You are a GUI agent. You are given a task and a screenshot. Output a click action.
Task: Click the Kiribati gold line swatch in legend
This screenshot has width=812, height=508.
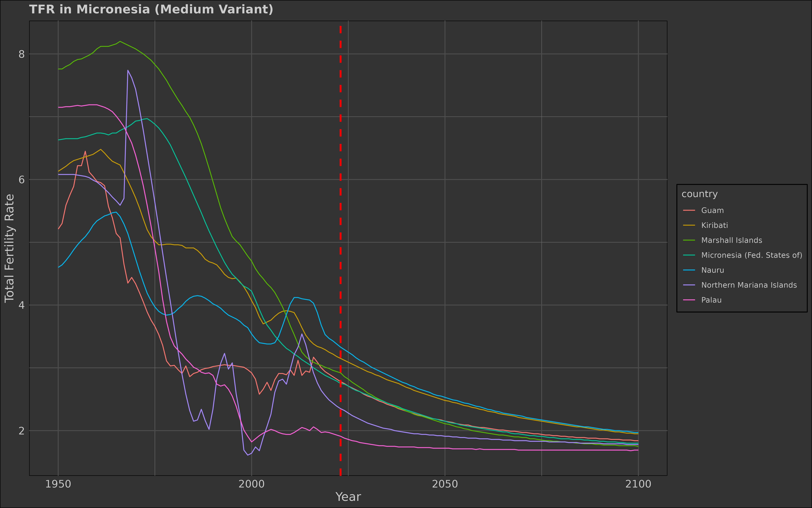tap(689, 225)
